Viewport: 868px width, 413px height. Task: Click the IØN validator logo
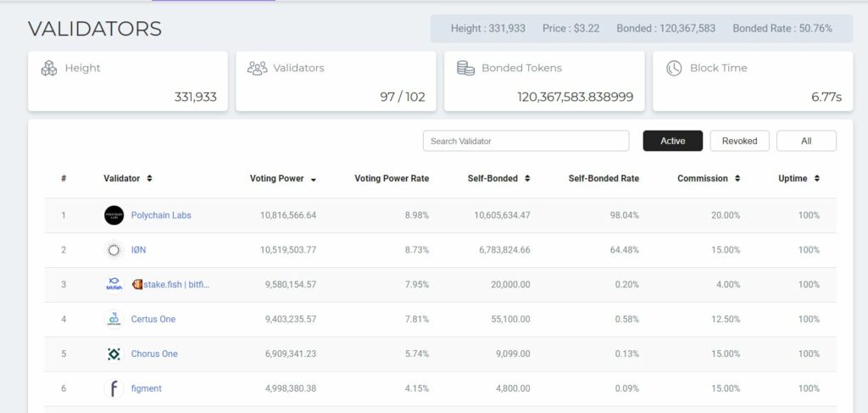pyautogui.click(x=114, y=250)
